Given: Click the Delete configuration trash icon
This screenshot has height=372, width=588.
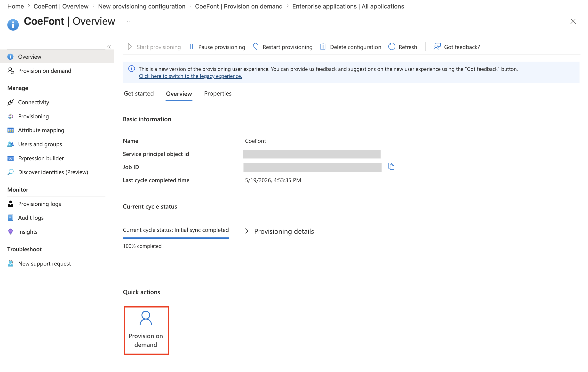Looking at the screenshot, I should tap(323, 46).
